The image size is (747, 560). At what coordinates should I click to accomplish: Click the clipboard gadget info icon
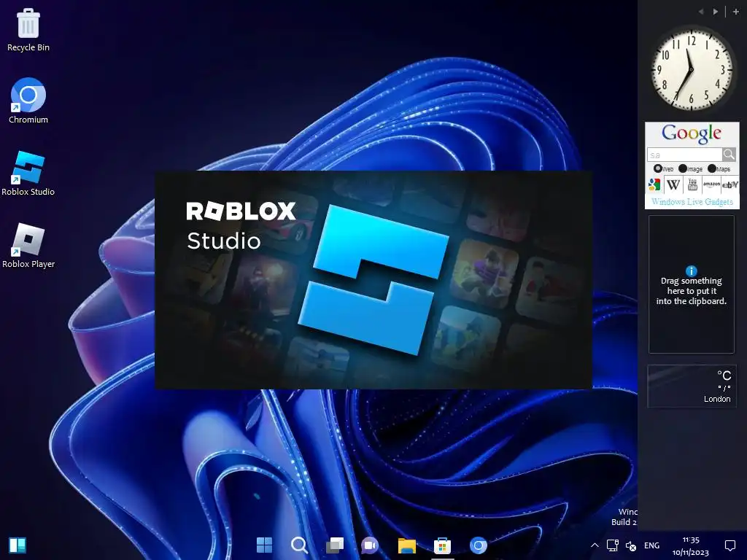(x=692, y=271)
